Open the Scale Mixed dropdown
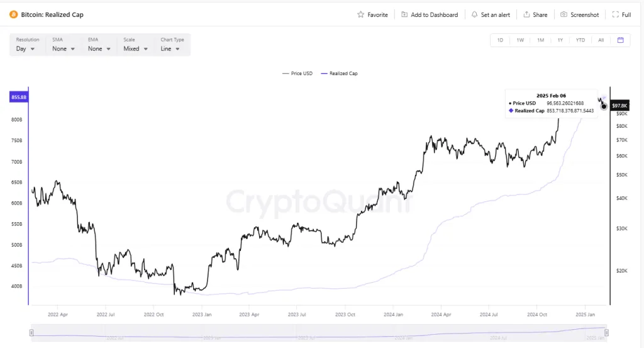Image resolution: width=644 pixels, height=348 pixels. [136, 48]
